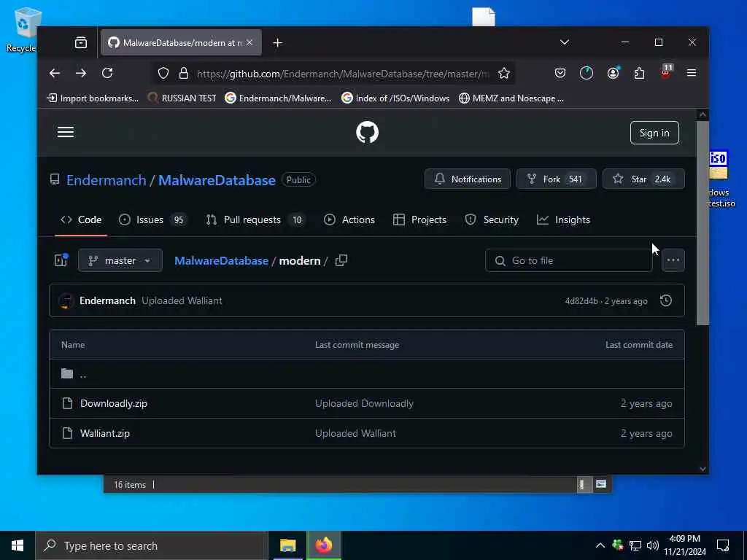Image resolution: width=747 pixels, height=560 pixels.
Task: Open Endermanch/Malware bookmark
Action: (x=278, y=98)
